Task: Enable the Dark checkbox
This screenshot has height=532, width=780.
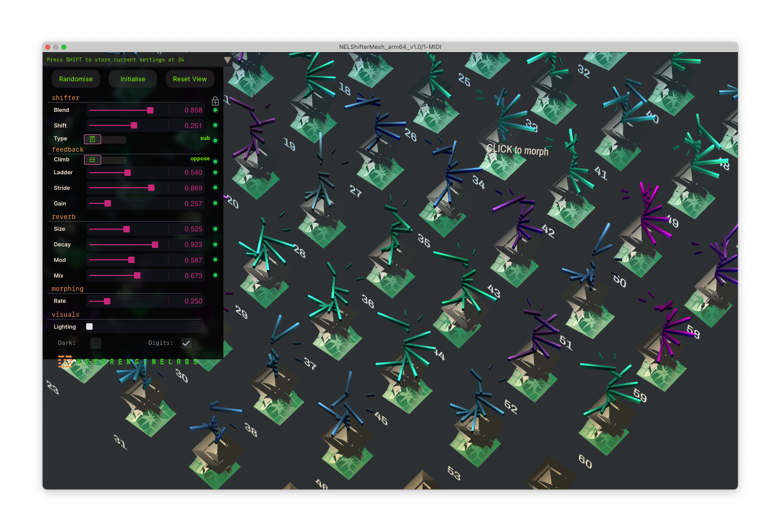Action: [x=96, y=343]
